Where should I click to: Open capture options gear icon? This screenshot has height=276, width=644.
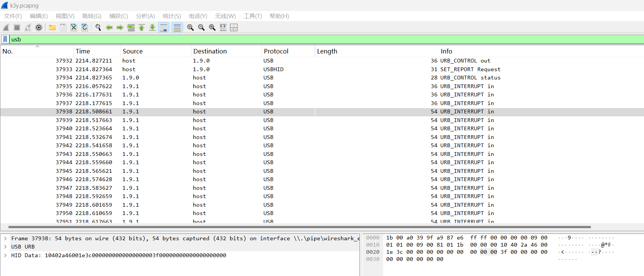tap(39, 27)
